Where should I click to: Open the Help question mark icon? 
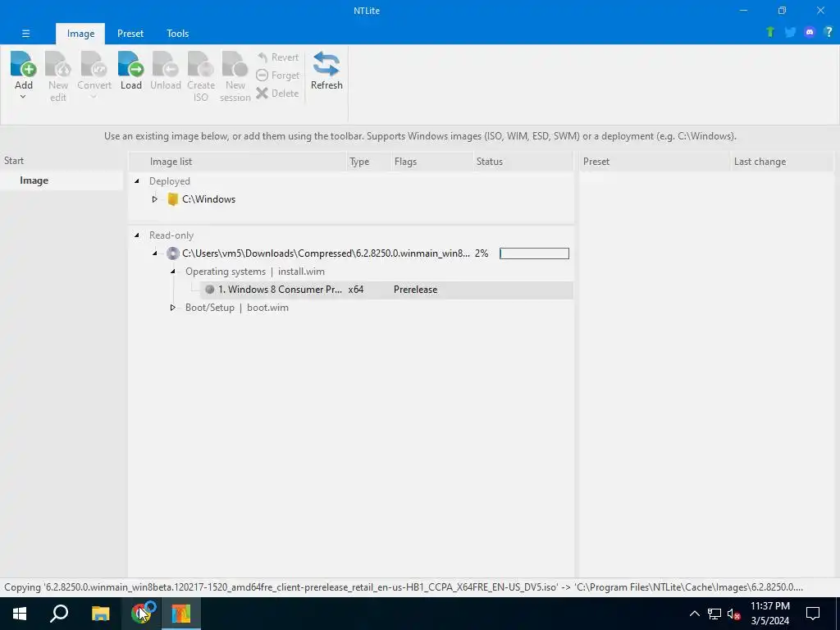click(829, 32)
